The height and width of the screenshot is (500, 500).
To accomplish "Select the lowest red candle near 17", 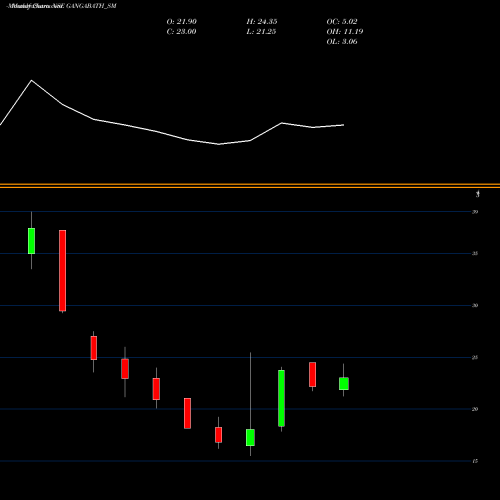I will click(x=218, y=435).
